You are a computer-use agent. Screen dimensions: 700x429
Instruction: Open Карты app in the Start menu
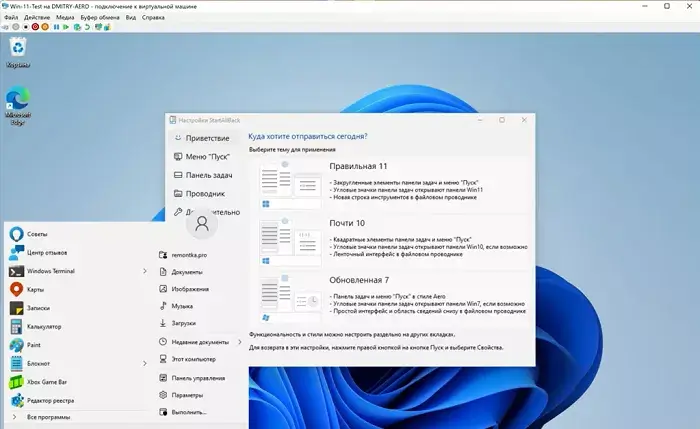coord(36,289)
